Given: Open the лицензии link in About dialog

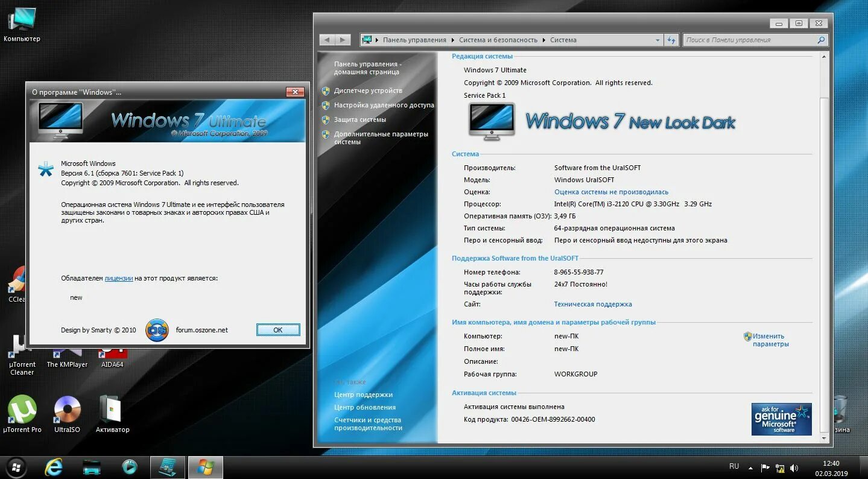Looking at the screenshot, I should [119, 278].
